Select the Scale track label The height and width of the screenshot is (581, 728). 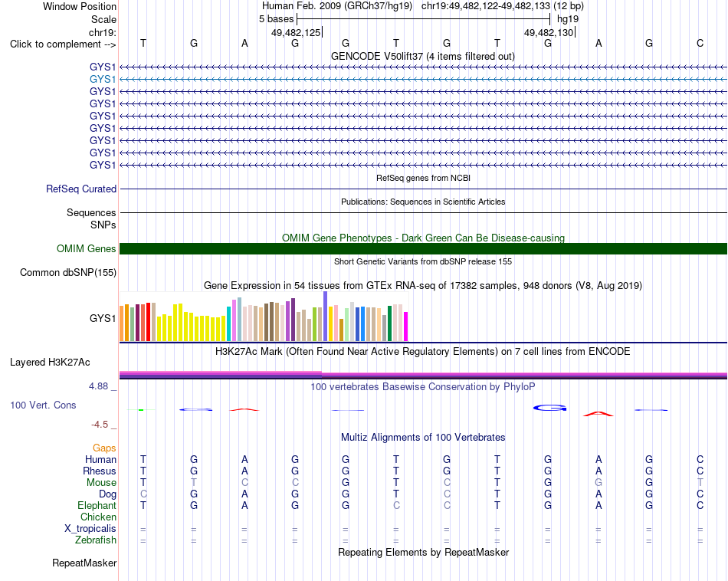pyautogui.click(x=103, y=19)
